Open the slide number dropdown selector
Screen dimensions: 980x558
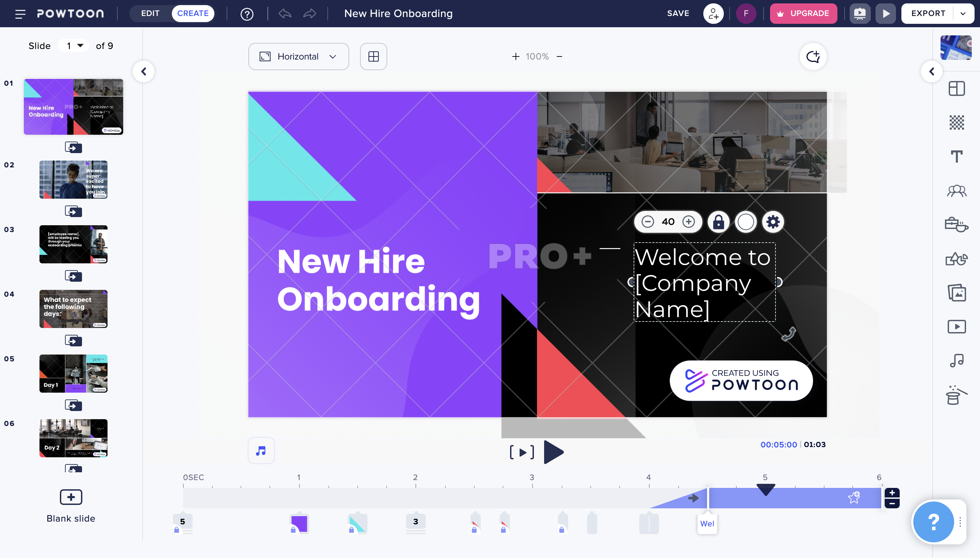73,46
